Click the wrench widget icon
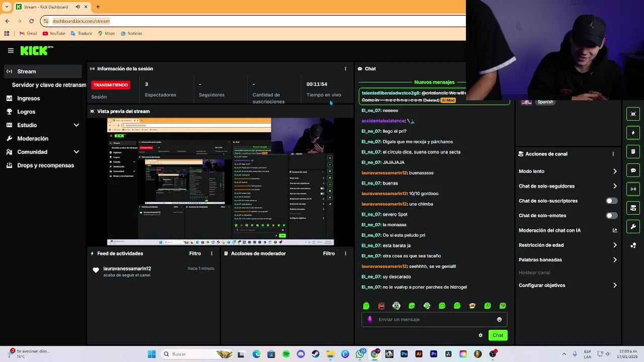Image resolution: width=644 pixels, height=362 pixels. pos(633,227)
